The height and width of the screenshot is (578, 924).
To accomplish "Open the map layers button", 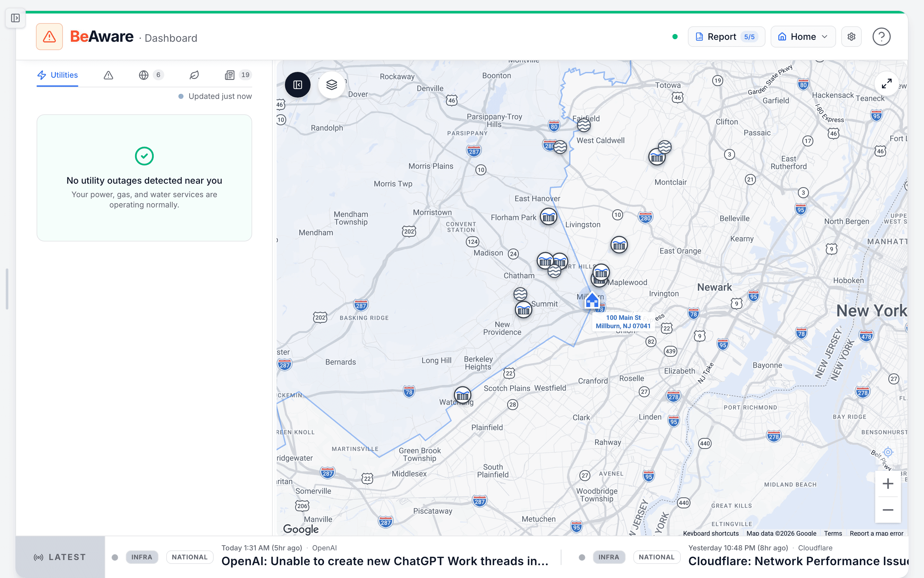I will [x=331, y=84].
